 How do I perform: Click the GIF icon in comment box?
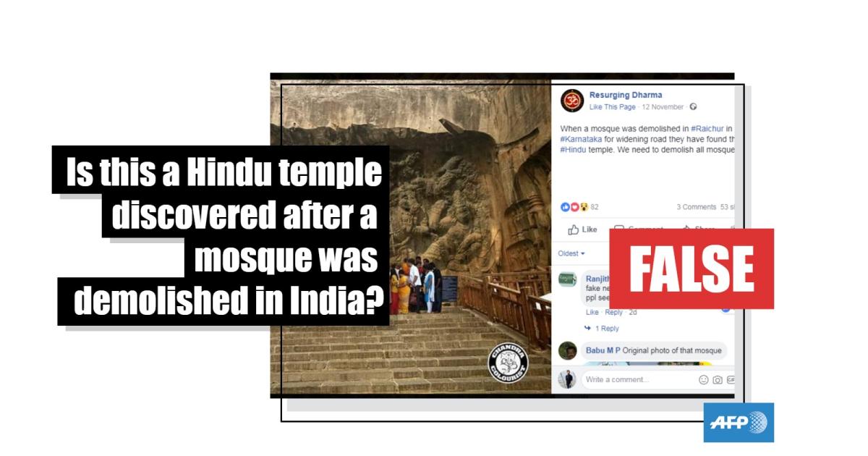(731, 380)
